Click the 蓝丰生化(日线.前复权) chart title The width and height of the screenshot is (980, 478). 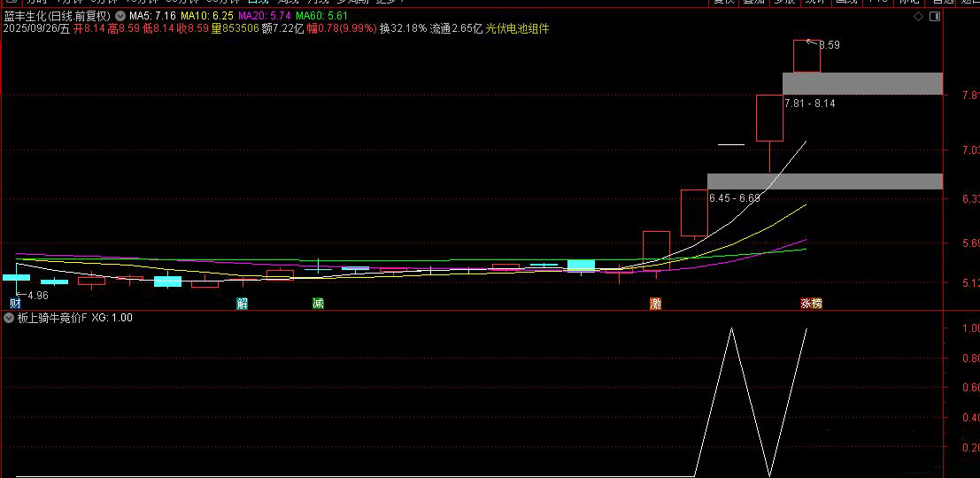pyautogui.click(x=58, y=16)
